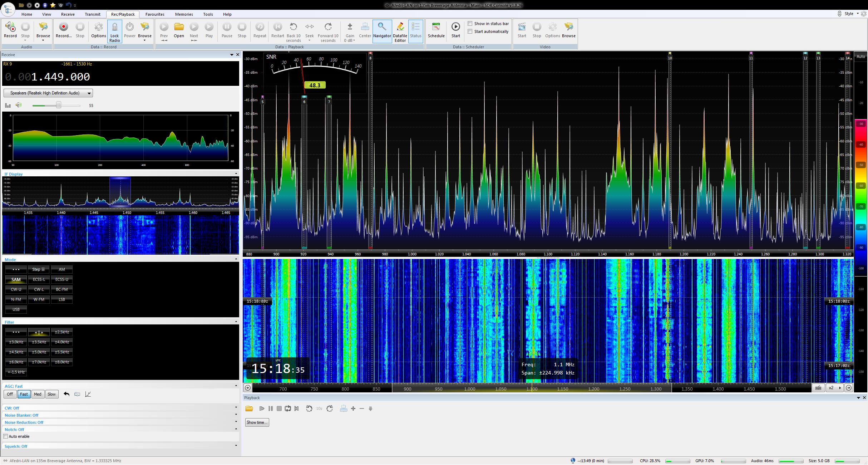Enable Show in status bar checkbox
The width and height of the screenshot is (868, 465).
click(x=470, y=24)
